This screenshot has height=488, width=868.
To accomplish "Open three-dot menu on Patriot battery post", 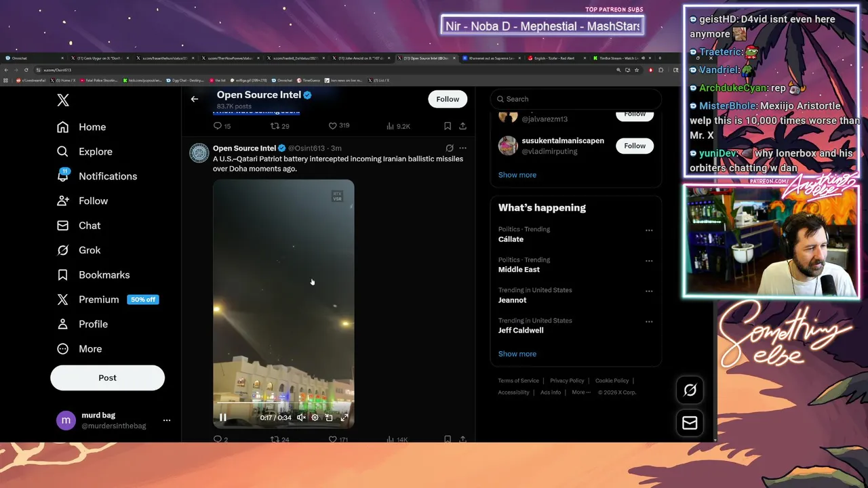I will click(x=462, y=148).
